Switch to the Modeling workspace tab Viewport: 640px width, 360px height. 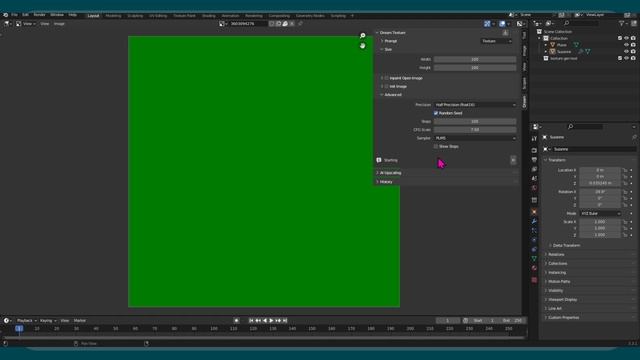113,16
